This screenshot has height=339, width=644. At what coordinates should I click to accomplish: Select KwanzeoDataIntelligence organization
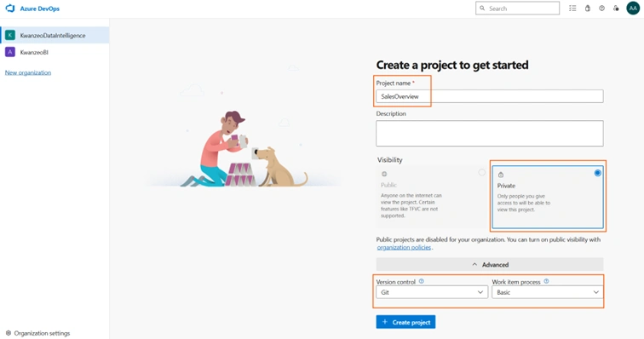pos(55,35)
